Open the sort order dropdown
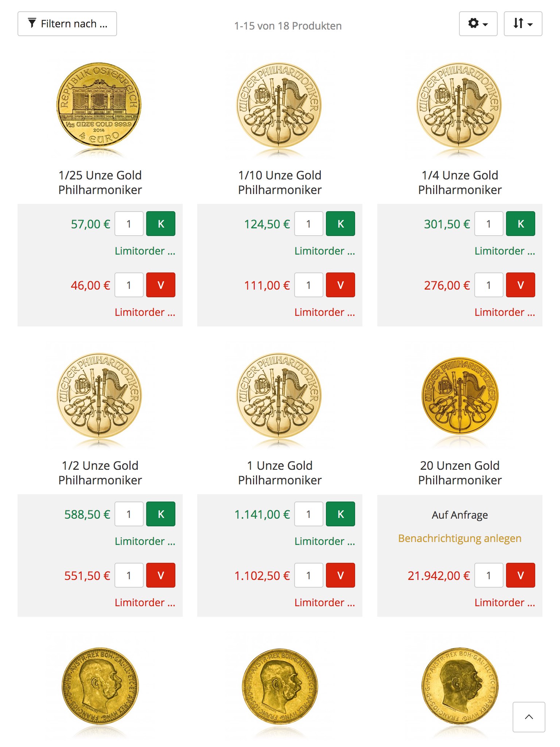 523,24
